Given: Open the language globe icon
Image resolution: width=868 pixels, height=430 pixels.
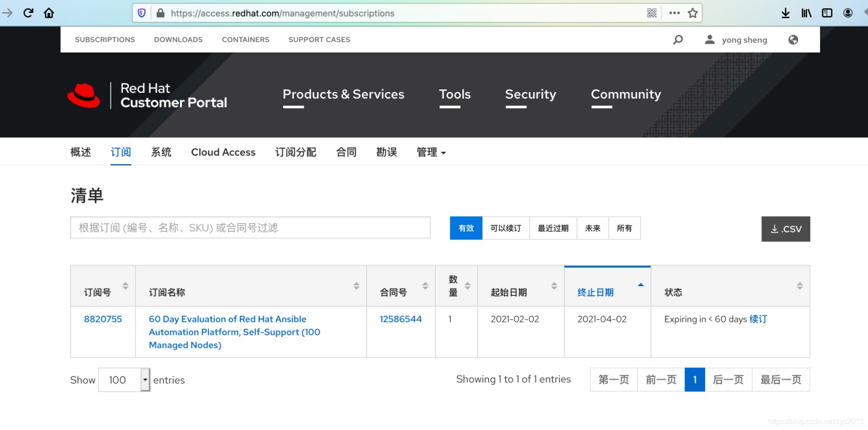Looking at the screenshot, I should tap(794, 40).
